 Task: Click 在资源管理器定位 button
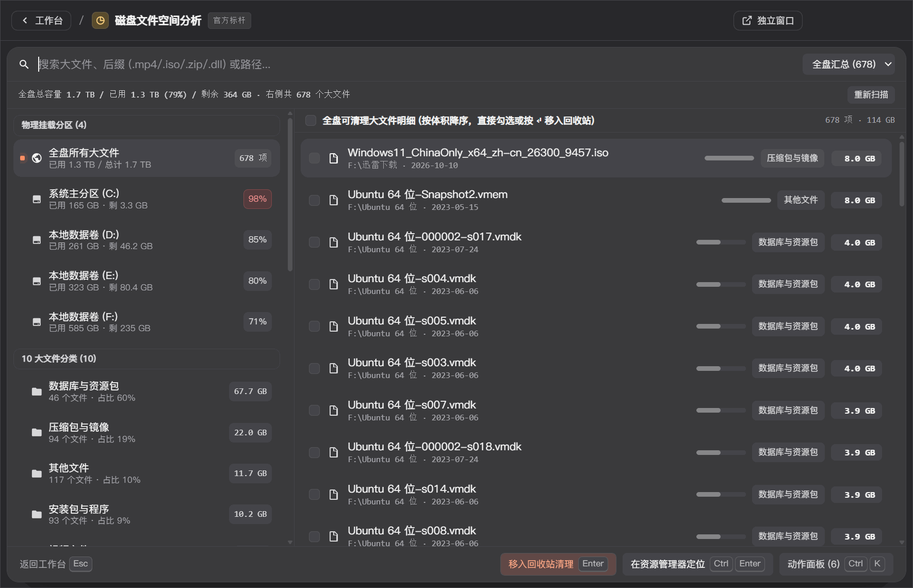(x=697, y=564)
